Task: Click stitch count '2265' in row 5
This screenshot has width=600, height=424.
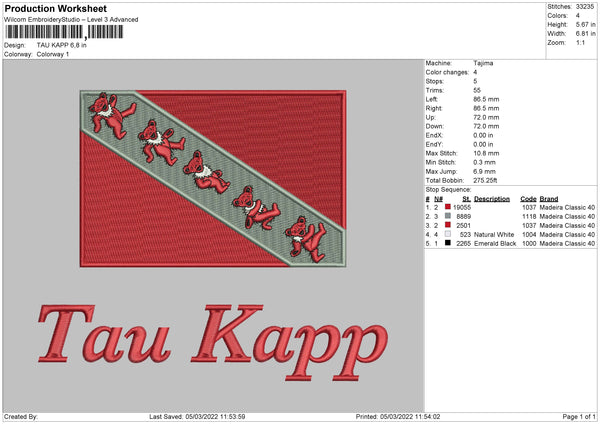Action: pos(463,243)
